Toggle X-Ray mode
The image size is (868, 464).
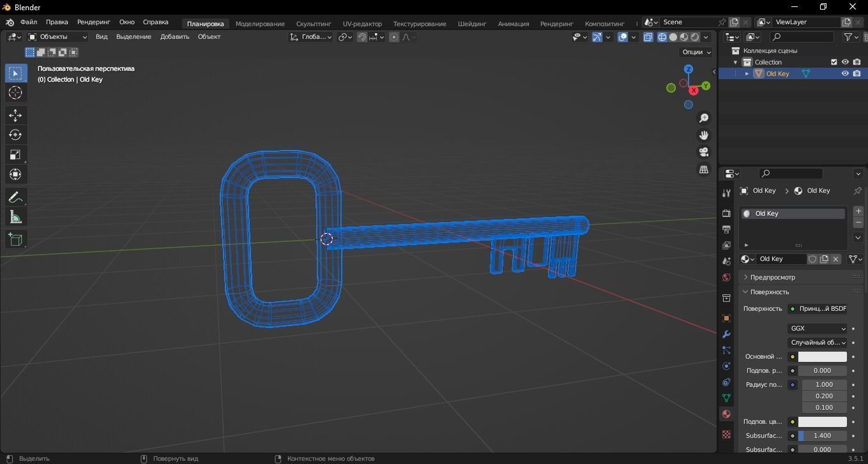click(648, 37)
